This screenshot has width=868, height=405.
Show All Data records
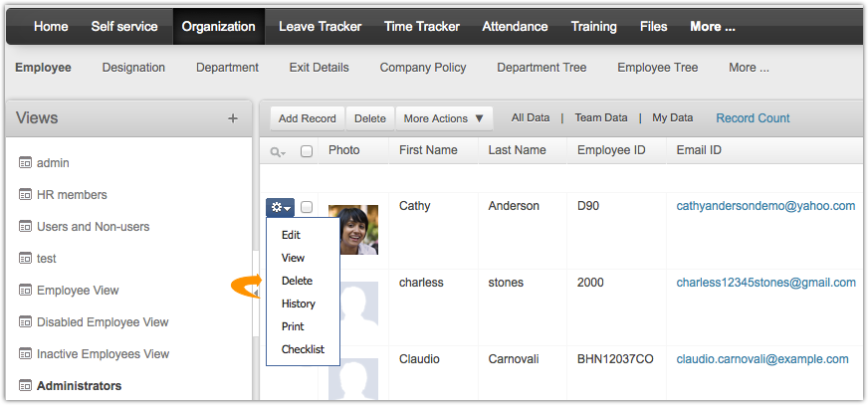coord(531,117)
